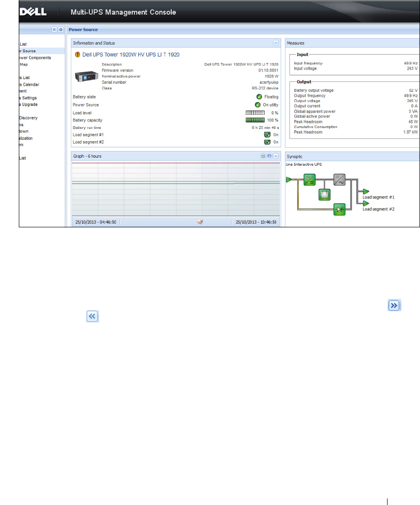The width and height of the screenshot is (420, 505).
Task: Click the Dell UPS Tower device thumbnail image
Action: 86,76
